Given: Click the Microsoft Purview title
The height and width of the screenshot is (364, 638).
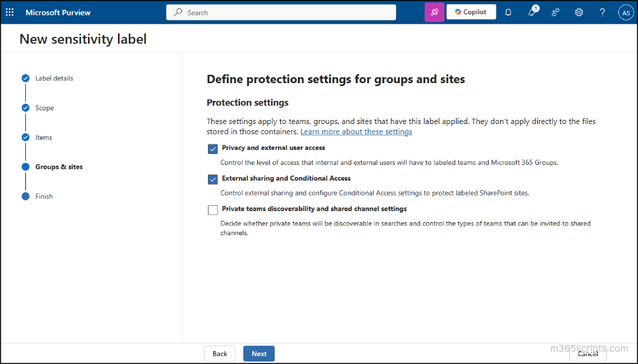Looking at the screenshot, I should (58, 12).
